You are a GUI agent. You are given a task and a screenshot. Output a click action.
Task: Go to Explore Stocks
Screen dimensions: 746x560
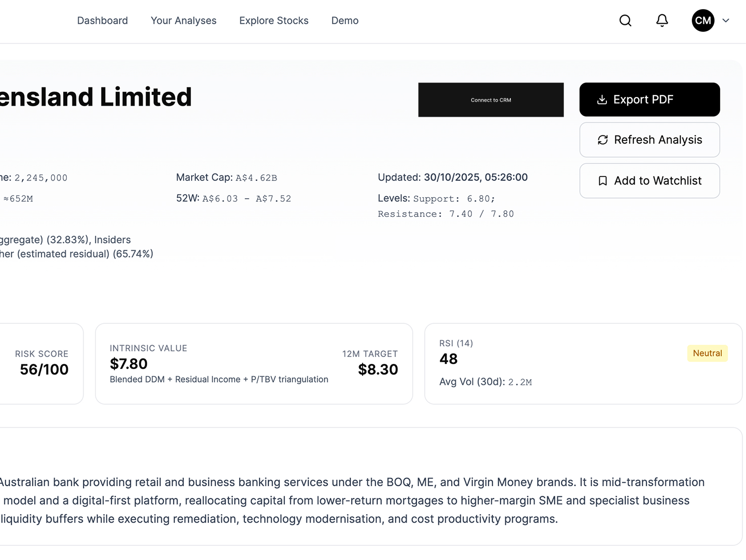tap(274, 21)
